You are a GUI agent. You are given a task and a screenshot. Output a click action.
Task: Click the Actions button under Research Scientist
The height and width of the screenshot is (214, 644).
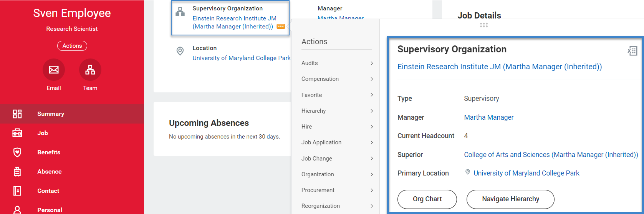(72, 46)
